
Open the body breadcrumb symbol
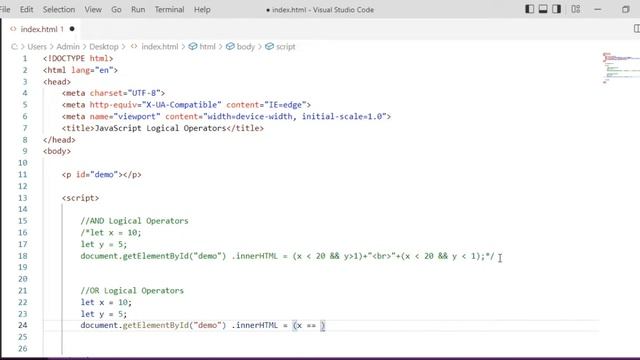pos(246,47)
